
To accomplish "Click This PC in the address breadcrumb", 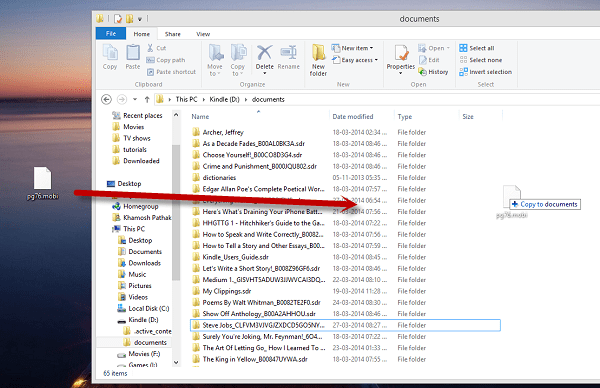I will pyautogui.click(x=186, y=99).
